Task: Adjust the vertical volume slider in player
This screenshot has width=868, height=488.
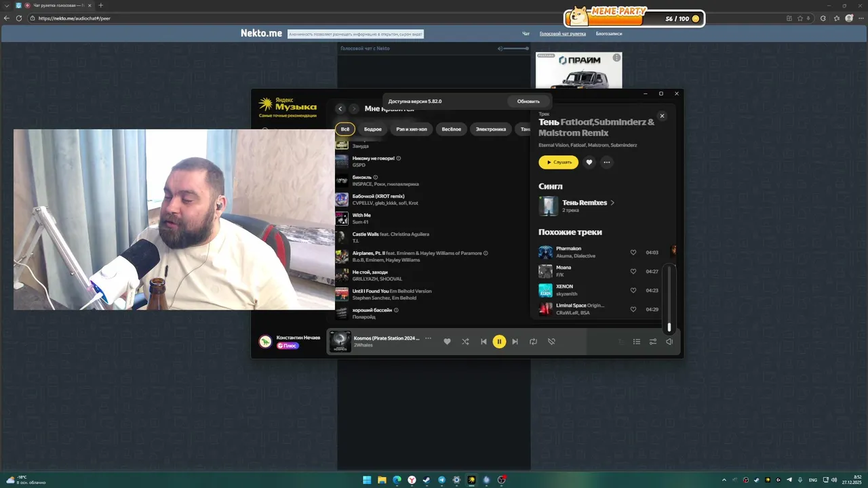Action: coord(669,298)
